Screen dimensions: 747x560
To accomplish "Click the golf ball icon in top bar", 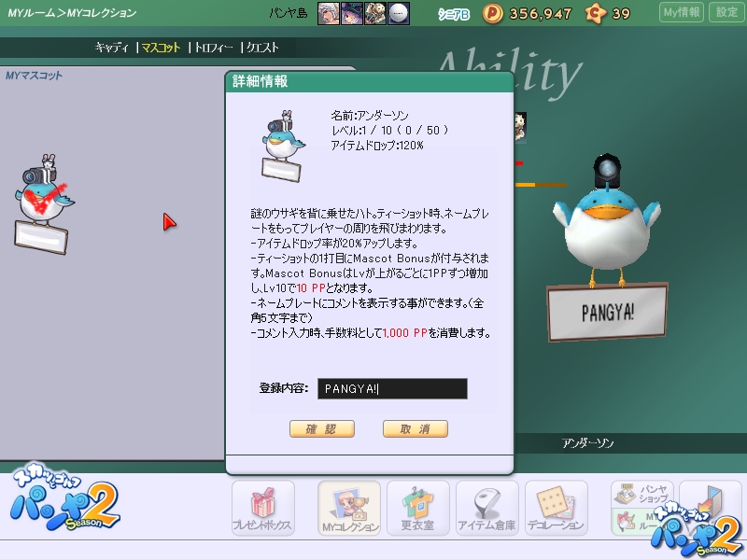I will pos(399,13).
